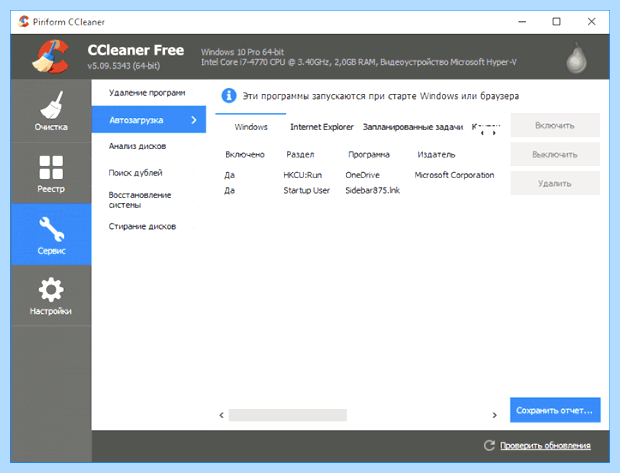Maximize the CCleaner window
The width and height of the screenshot is (620, 473).
(x=556, y=22)
